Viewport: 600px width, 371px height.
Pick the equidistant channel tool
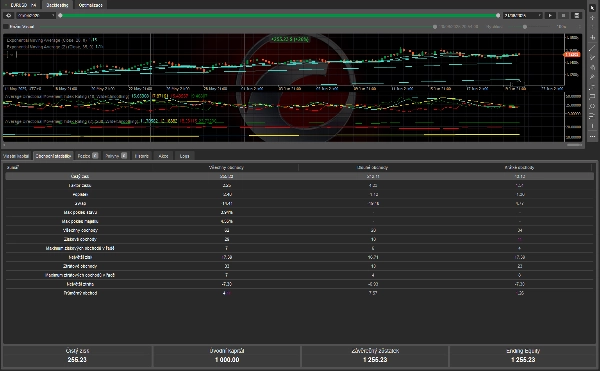(592, 96)
